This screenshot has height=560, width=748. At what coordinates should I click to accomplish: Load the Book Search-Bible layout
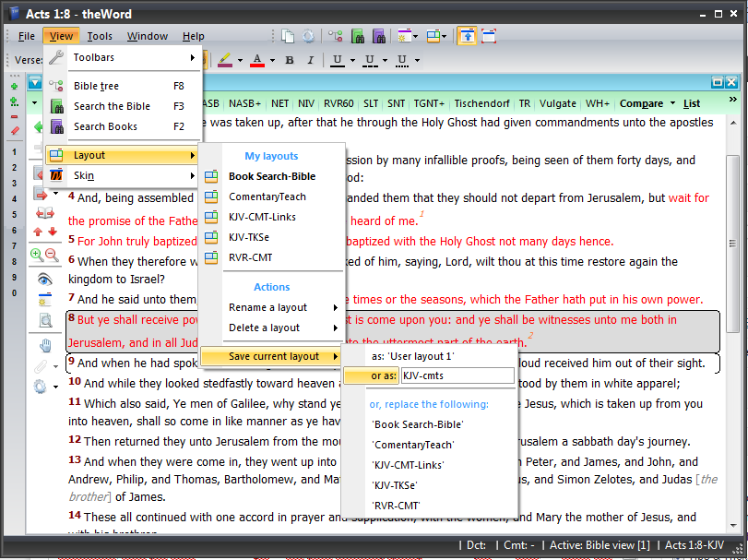pos(272,176)
